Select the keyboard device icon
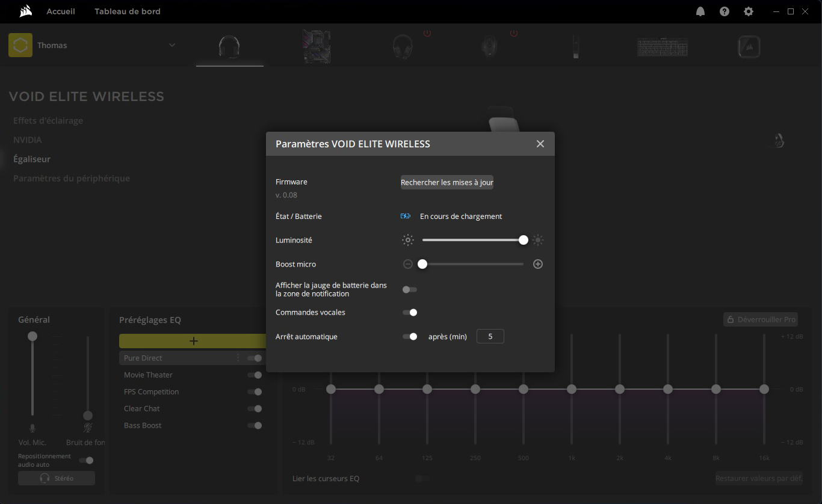 [x=663, y=46]
